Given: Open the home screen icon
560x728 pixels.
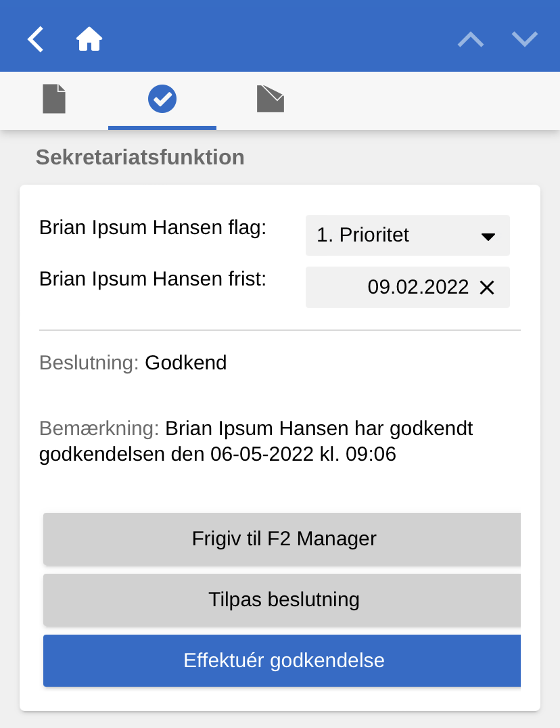Looking at the screenshot, I should (89, 39).
